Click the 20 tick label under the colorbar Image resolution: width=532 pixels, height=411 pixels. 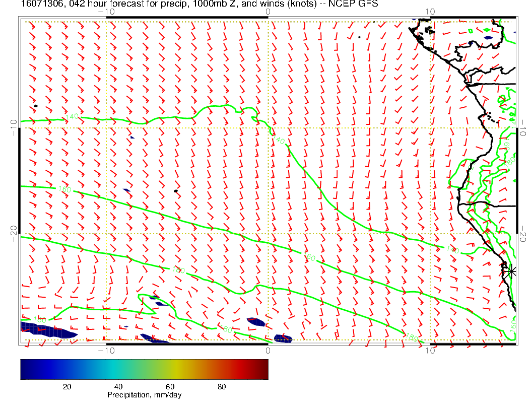point(66,386)
